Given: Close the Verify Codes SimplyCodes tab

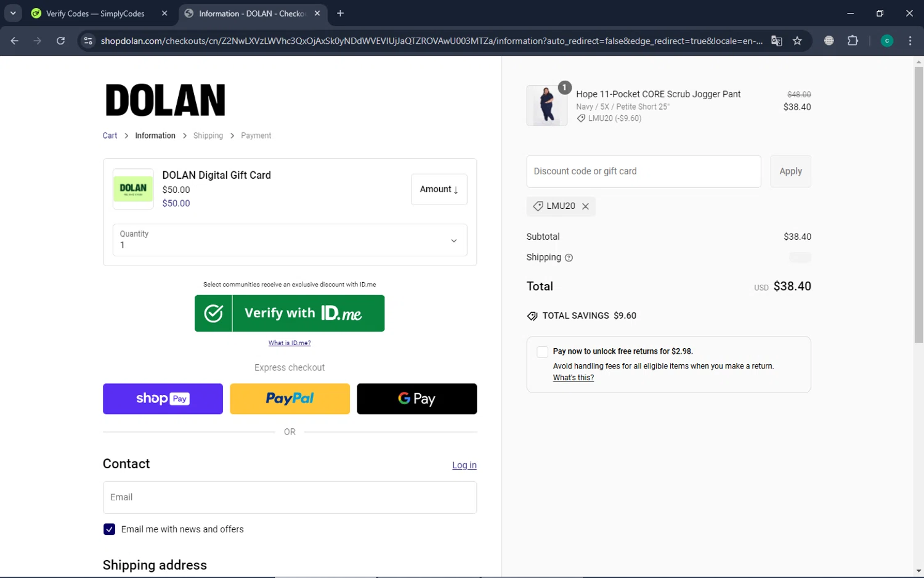Looking at the screenshot, I should [x=164, y=13].
